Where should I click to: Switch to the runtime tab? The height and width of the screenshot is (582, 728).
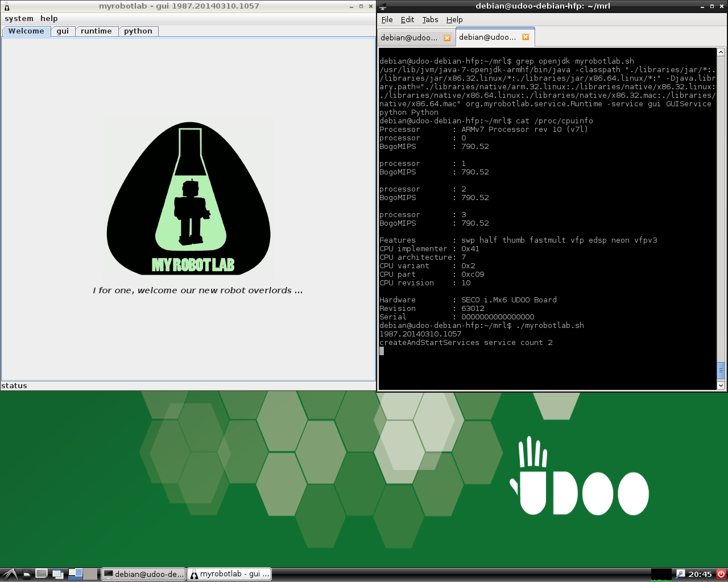[x=96, y=31]
